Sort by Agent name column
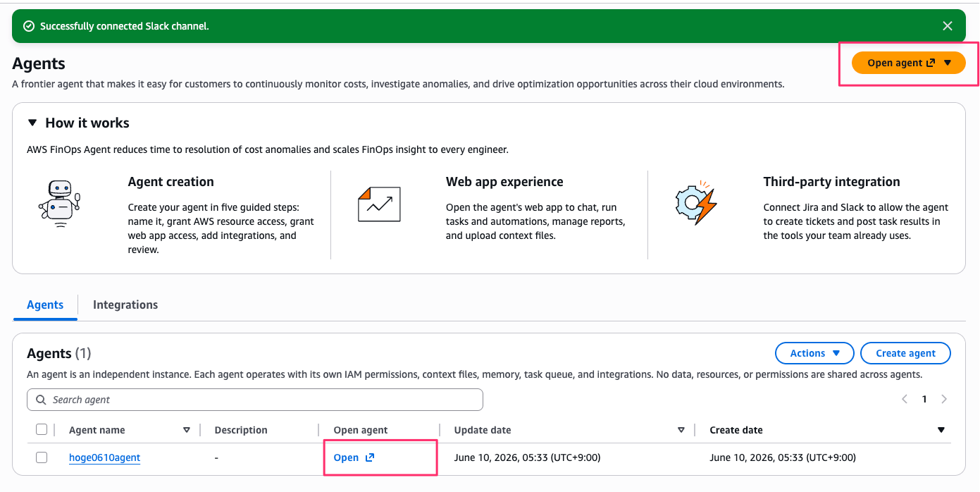The height and width of the screenshot is (492, 980). [x=187, y=430]
